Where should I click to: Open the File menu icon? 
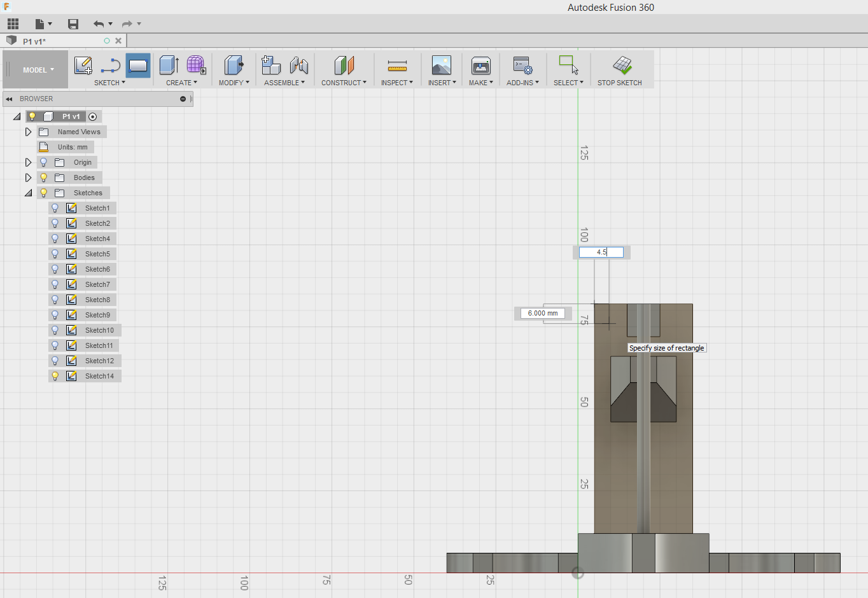[43, 24]
